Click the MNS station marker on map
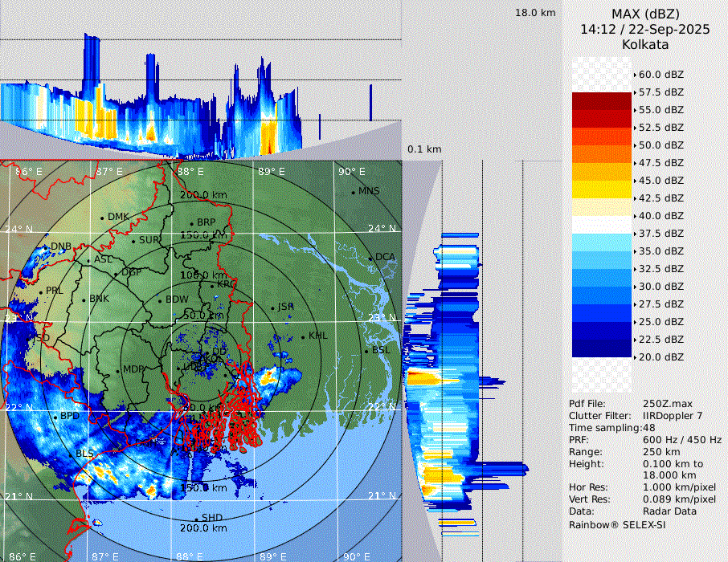 353,192
